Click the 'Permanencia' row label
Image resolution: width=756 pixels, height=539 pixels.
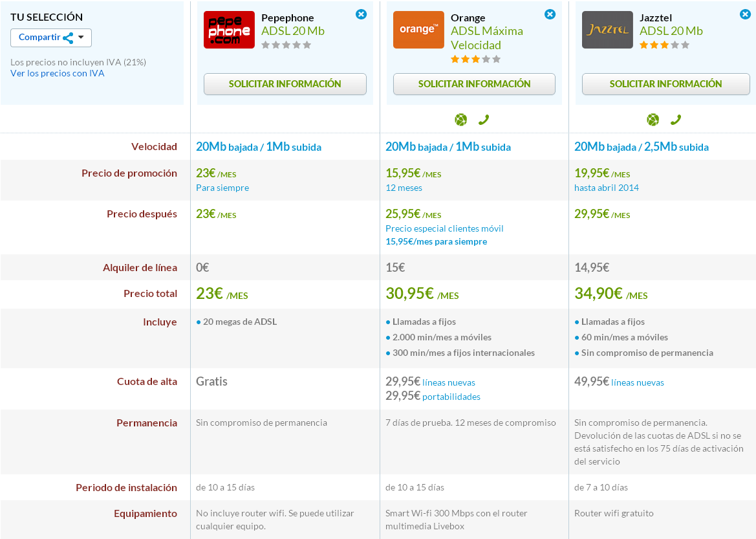[147, 423]
